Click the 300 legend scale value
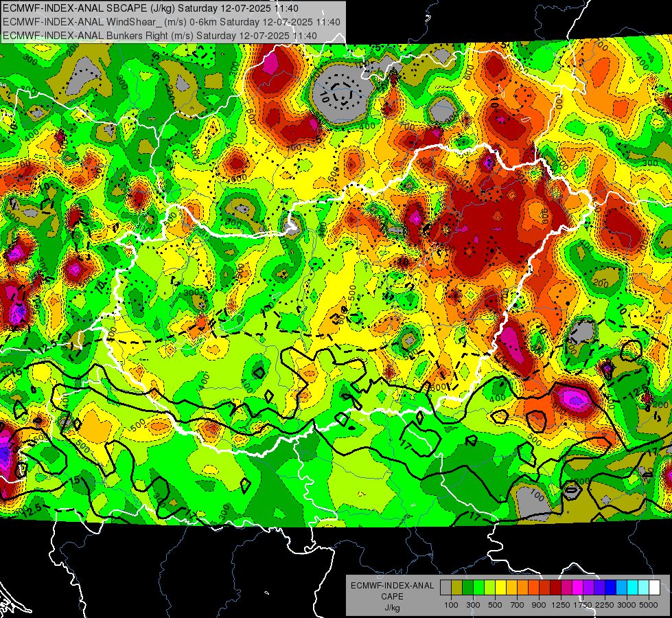Image resolution: width=672 pixels, height=618 pixels. click(473, 605)
